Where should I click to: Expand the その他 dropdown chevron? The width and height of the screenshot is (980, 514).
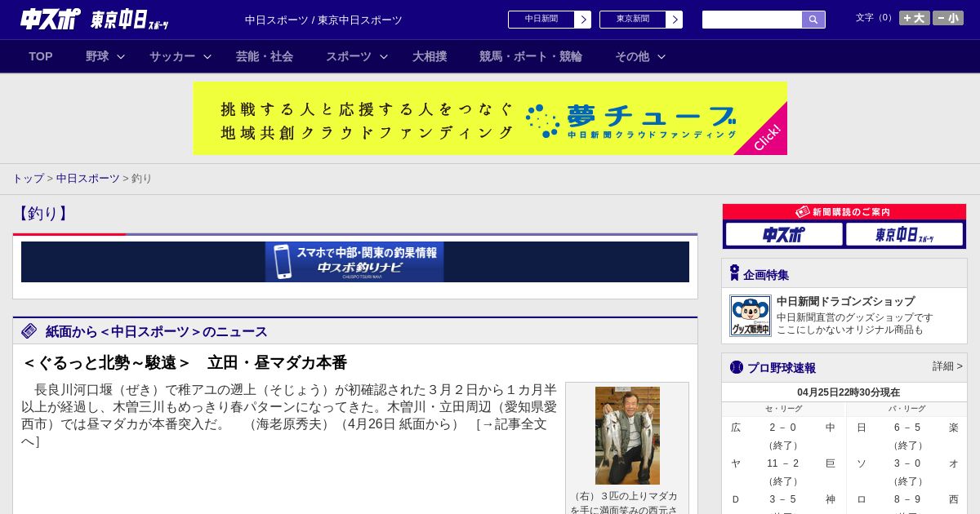point(661,56)
